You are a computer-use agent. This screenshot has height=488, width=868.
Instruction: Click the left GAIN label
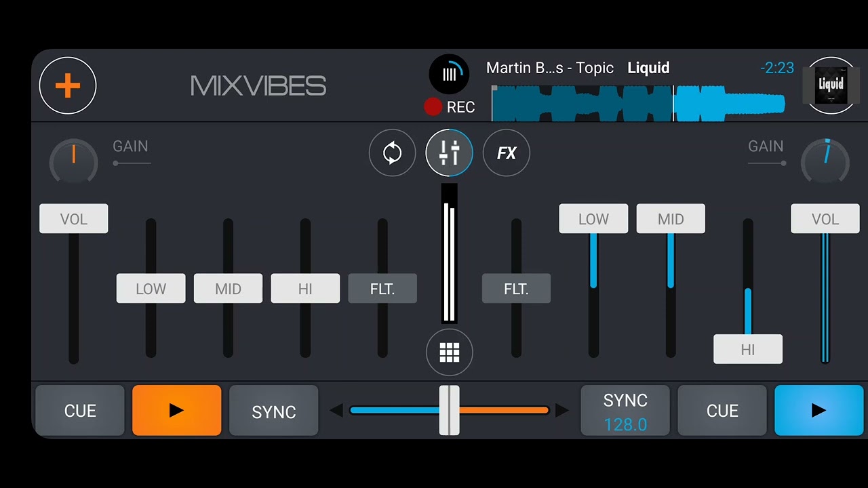coord(130,146)
